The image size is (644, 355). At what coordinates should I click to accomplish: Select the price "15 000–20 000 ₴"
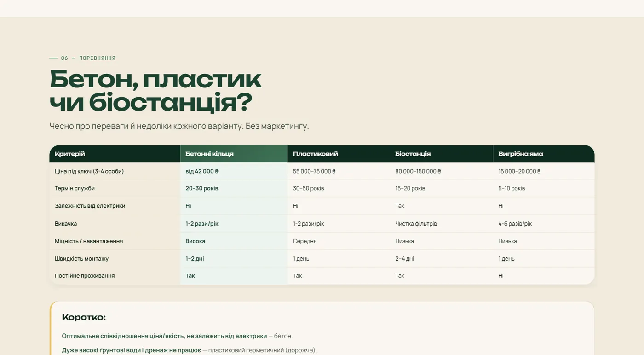pos(519,171)
